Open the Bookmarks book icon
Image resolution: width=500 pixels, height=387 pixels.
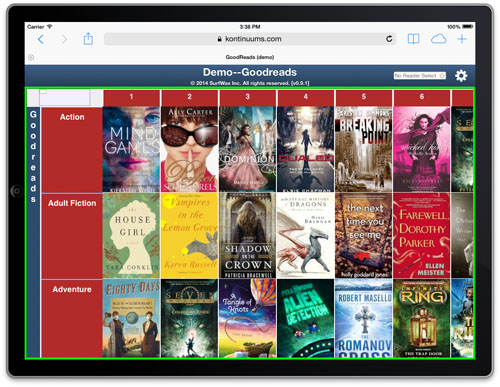coord(413,39)
